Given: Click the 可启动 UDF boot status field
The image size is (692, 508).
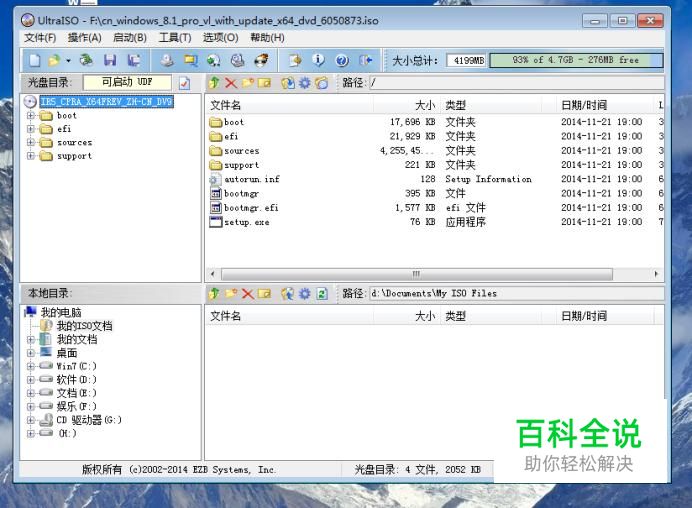Looking at the screenshot, I should pyautogui.click(x=127, y=82).
